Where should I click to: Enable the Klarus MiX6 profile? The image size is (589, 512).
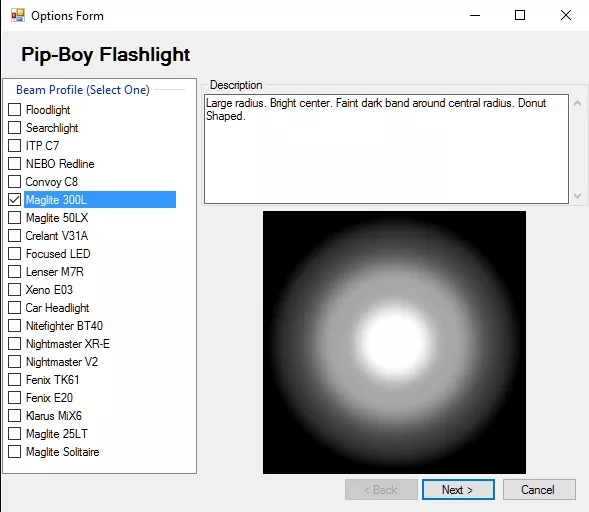(14, 416)
